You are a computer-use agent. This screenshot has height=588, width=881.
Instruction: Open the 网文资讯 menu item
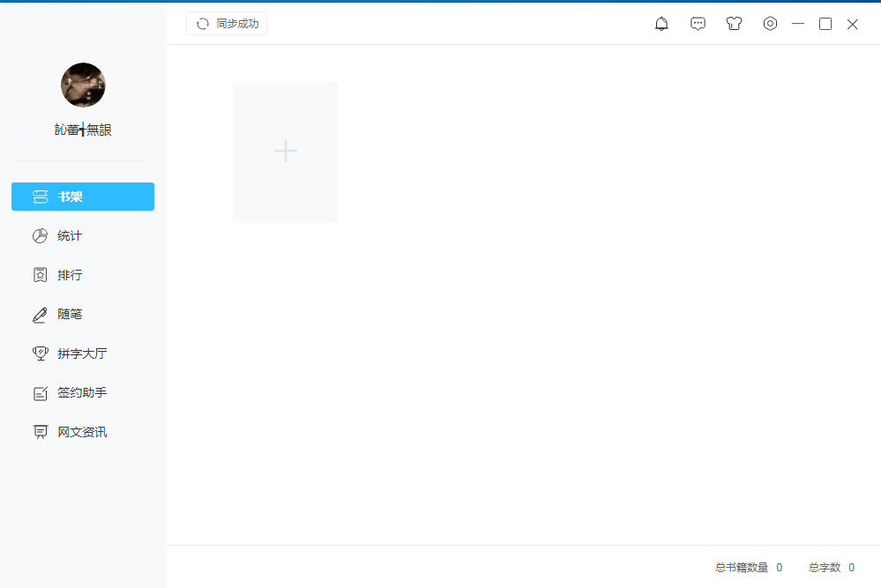click(83, 432)
